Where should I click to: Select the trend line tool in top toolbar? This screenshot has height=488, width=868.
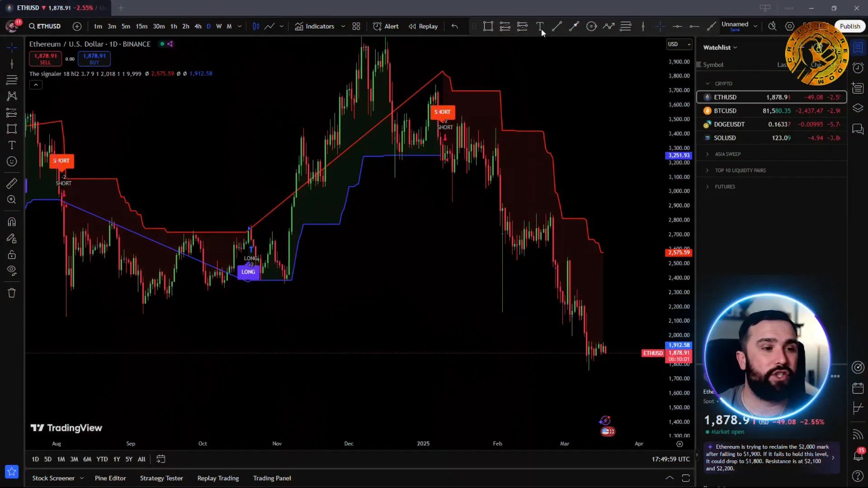pyautogui.click(x=557, y=26)
